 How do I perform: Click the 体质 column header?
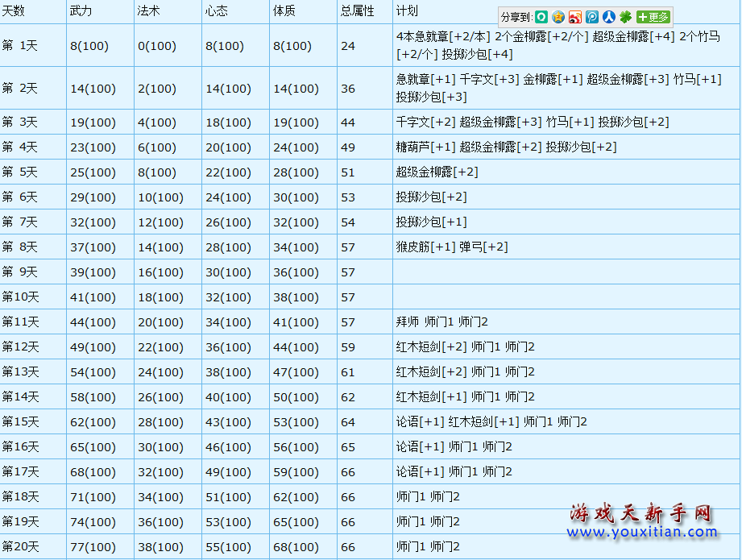pyautogui.click(x=284, y=11)
